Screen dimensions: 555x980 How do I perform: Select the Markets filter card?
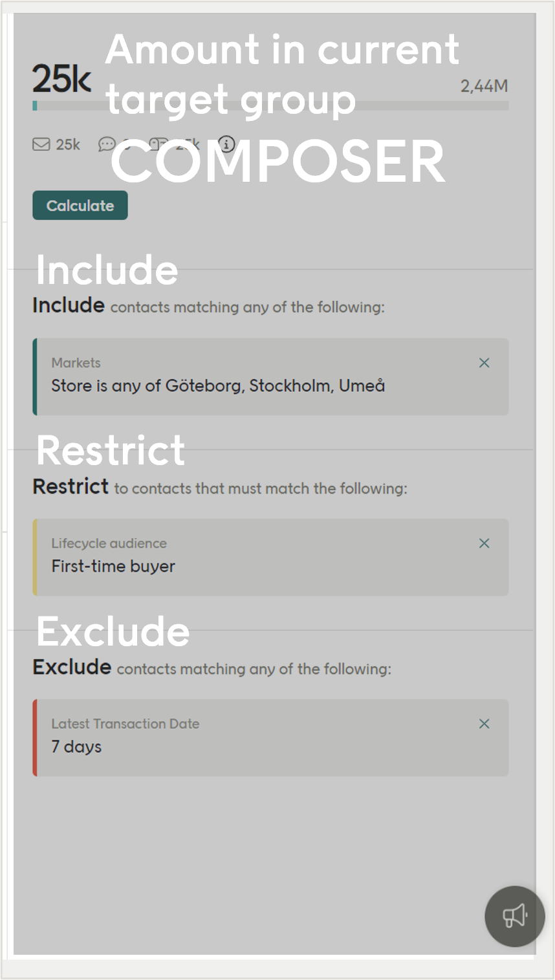tap(259, 377)
